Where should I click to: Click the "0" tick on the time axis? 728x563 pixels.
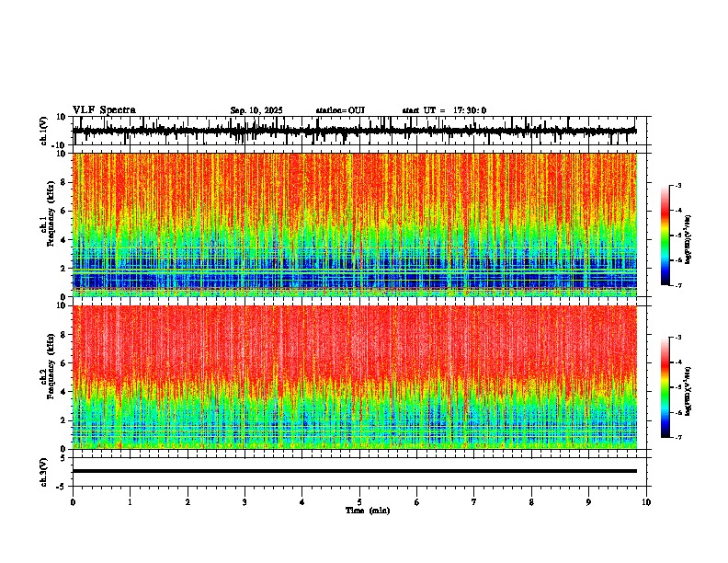tap(73, 502)
